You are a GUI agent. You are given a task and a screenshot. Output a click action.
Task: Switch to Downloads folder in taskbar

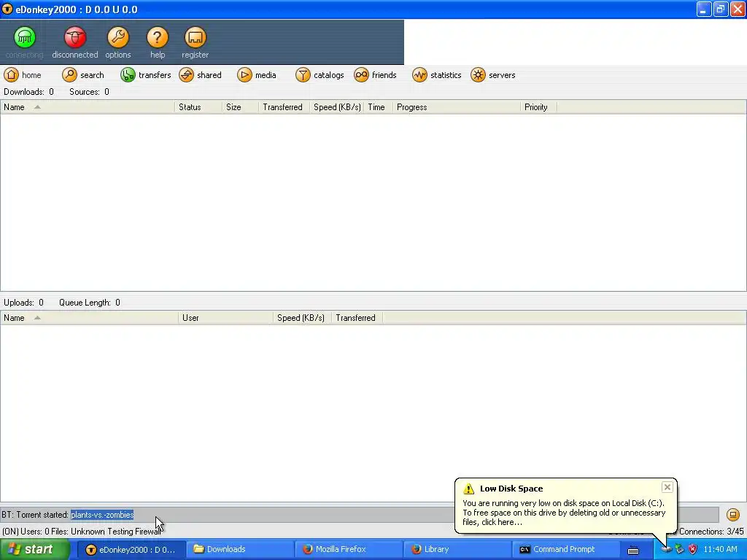pos(239,550)
